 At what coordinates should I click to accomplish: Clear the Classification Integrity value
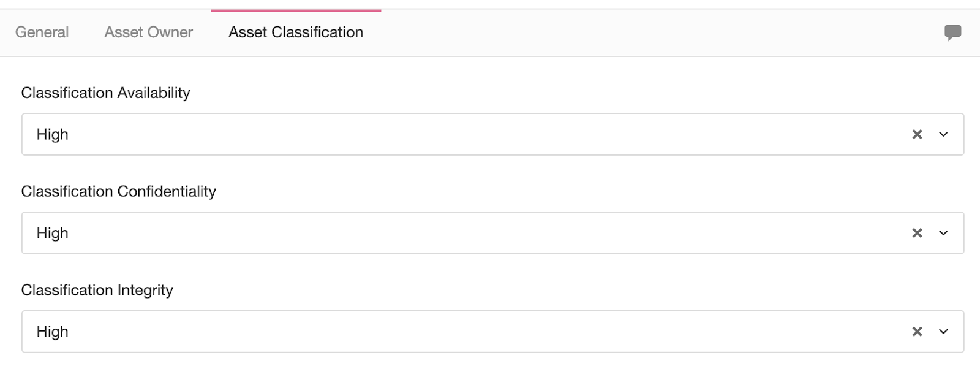pos(917,332)
